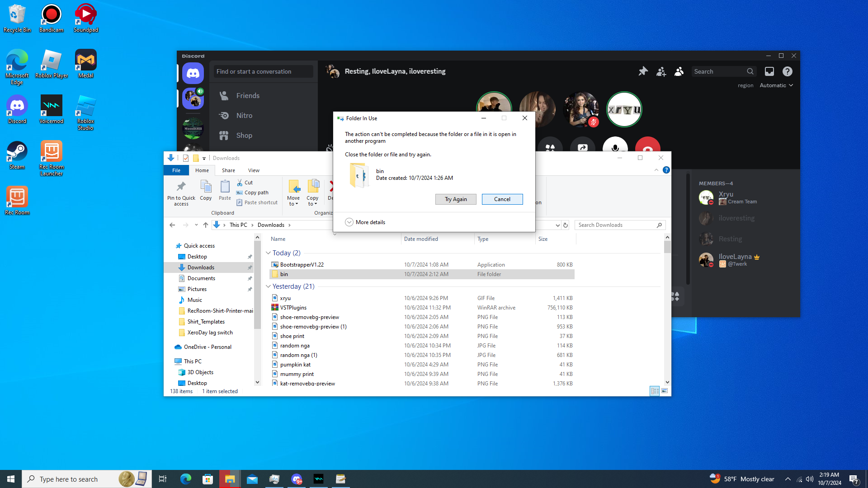Switch to large icons view toggle
This screenshot has width=868, height=488.
point(665,391)
